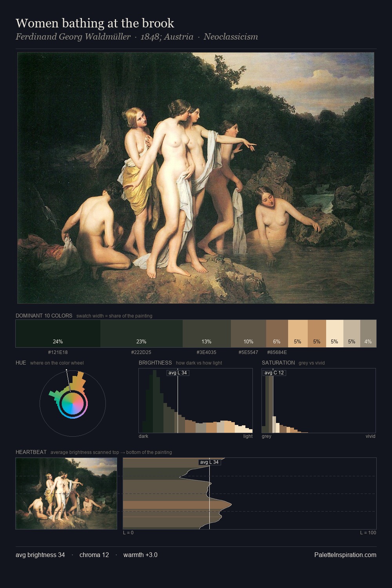Image resolution: width=392 pixels, height=588 pixels.
Task: Click the #121E18 hex code
Action: [x=58, y=352]
